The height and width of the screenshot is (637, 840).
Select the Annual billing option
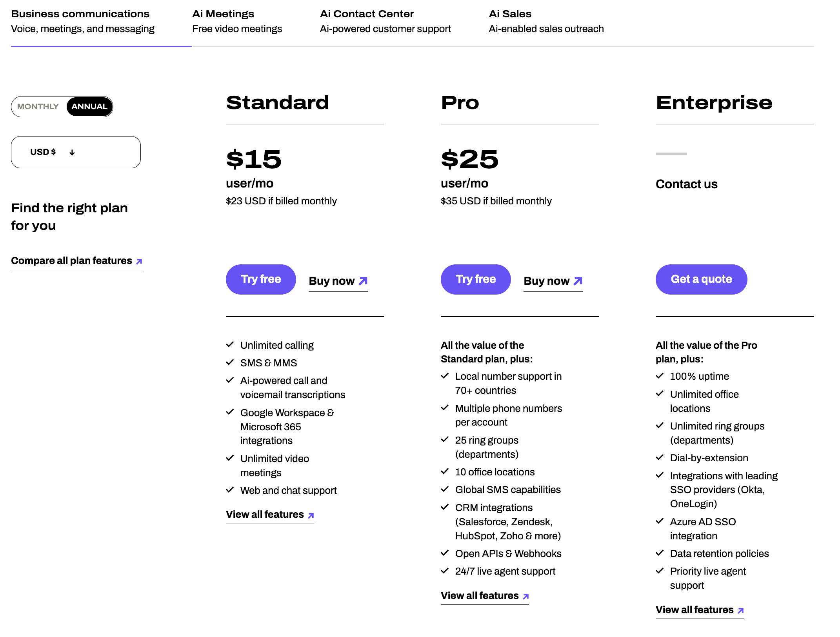[89, 106]
